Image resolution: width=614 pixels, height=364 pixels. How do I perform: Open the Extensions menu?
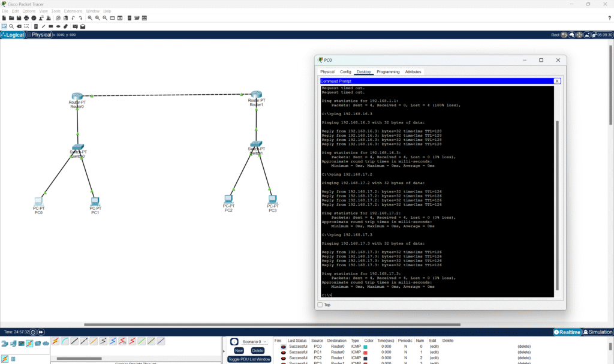73,11
